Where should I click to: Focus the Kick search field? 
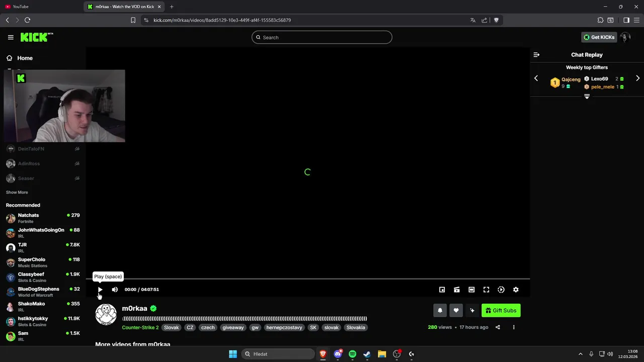pos(321,37)
